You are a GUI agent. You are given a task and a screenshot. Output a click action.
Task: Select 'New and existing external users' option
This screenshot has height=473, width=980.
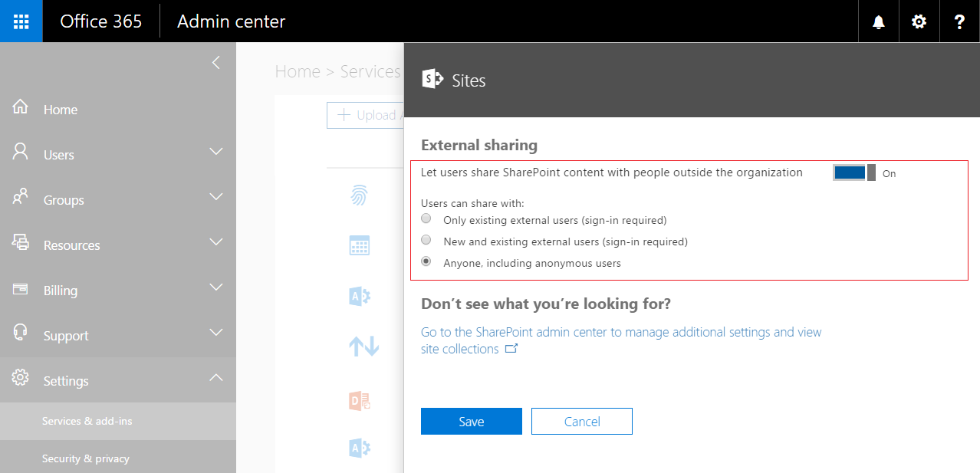pyautogui.click(x=426, y=239)
